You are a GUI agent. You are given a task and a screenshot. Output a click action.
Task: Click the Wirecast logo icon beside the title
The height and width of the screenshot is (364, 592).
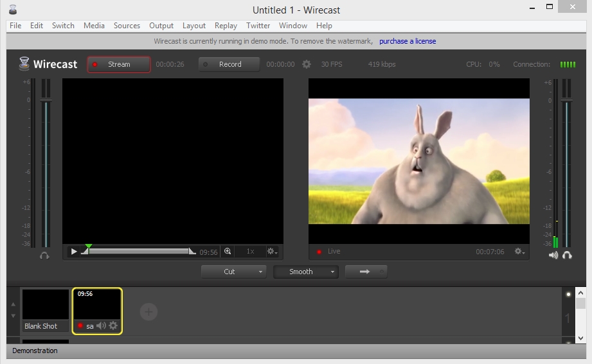click(24, 64)
